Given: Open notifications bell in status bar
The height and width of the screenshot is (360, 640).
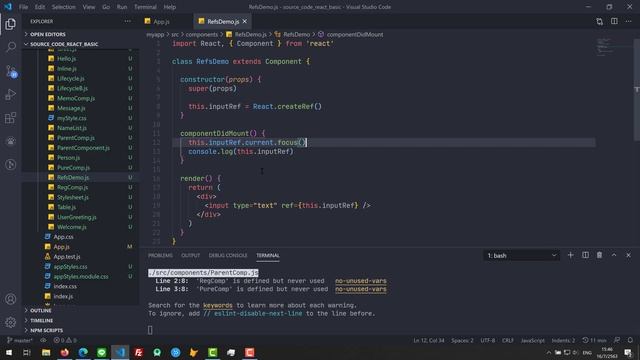Looking at the screenshot, I should [x=630, y=340].
